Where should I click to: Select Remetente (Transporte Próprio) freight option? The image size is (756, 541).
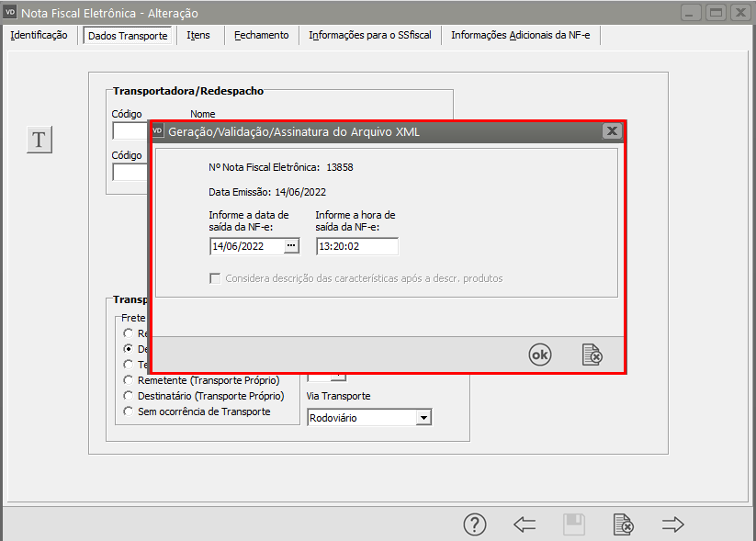(129, 379)
